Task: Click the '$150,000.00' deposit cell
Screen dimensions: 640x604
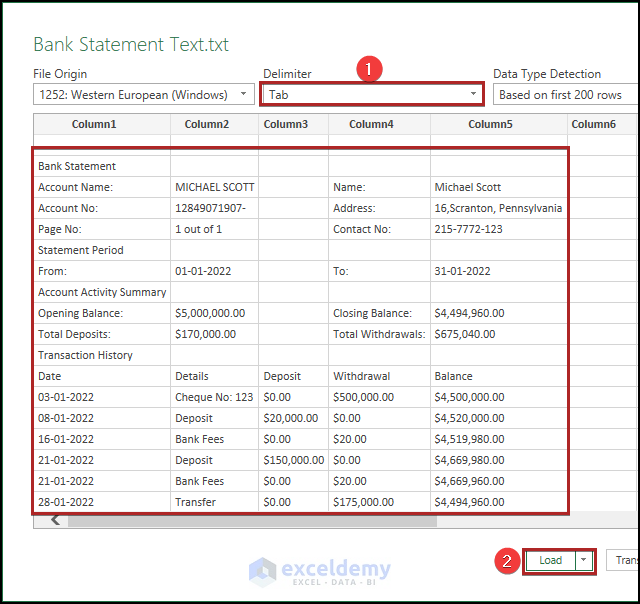Action: 293,460
